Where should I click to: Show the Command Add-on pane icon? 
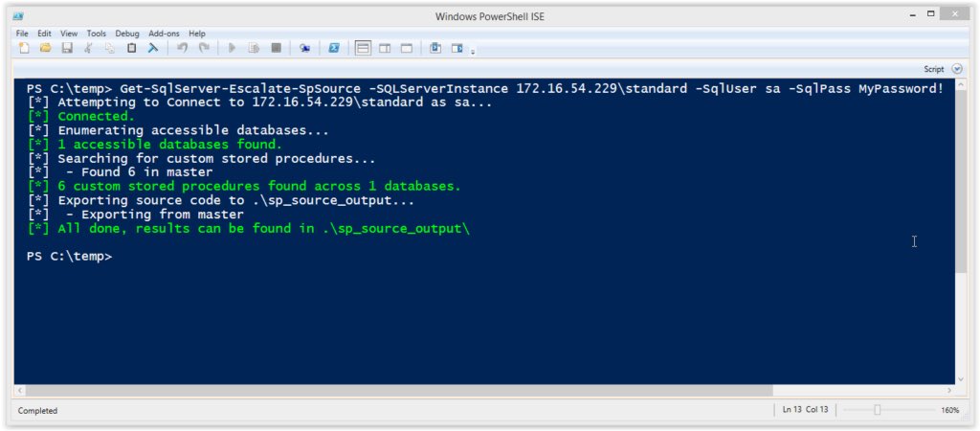[x=457, y=48]
